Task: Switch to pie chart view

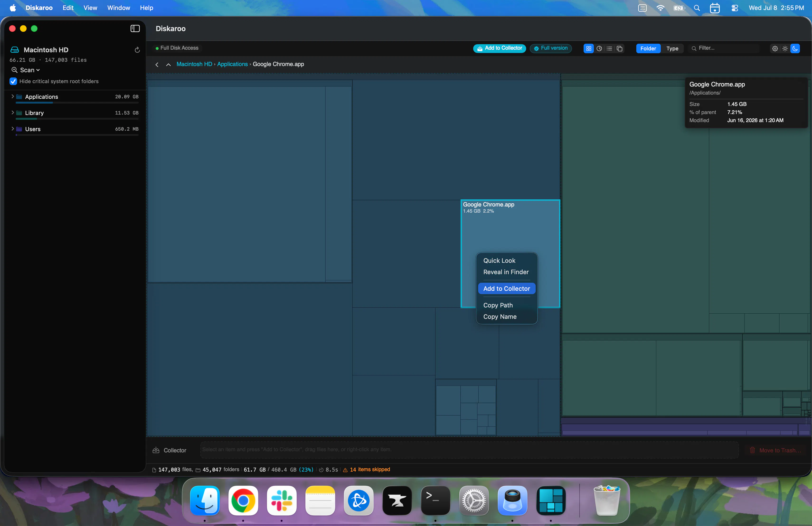Action: point(599,48)
